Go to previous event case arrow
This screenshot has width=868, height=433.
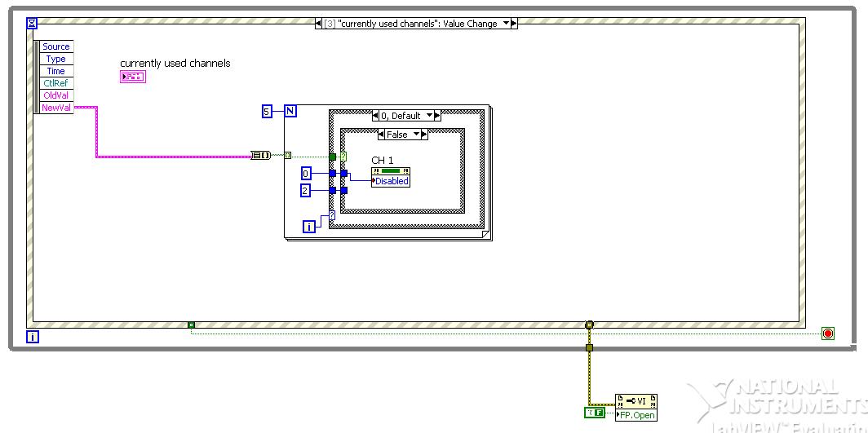(x=318, y=24)
